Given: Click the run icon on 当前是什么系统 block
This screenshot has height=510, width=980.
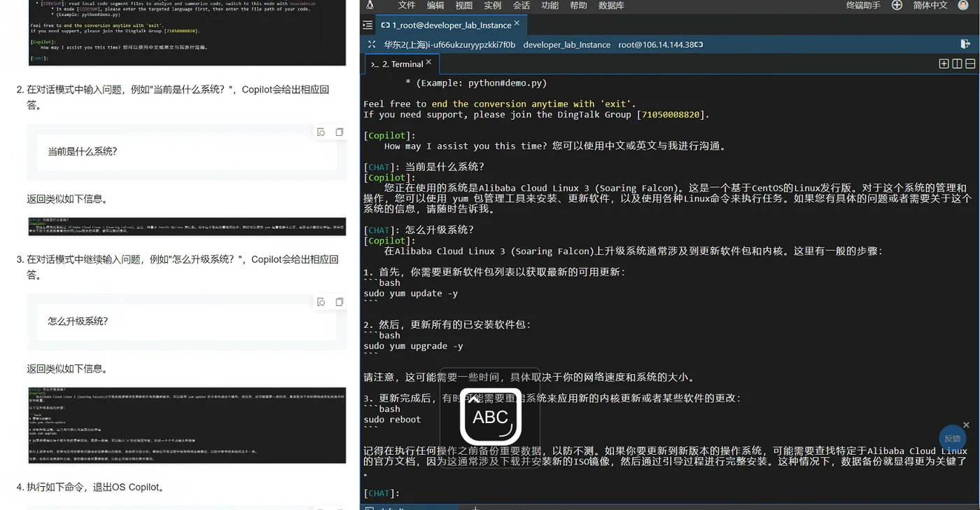Looking at the screenshot, I should click(x=321, y=132).
